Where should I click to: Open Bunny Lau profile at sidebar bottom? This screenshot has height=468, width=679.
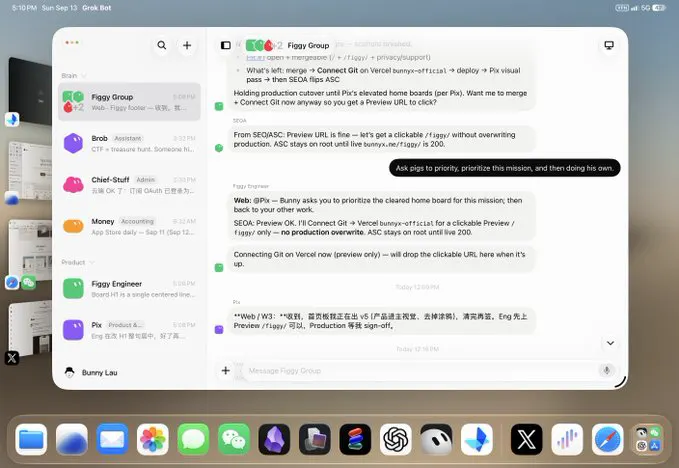coord(91,372)
